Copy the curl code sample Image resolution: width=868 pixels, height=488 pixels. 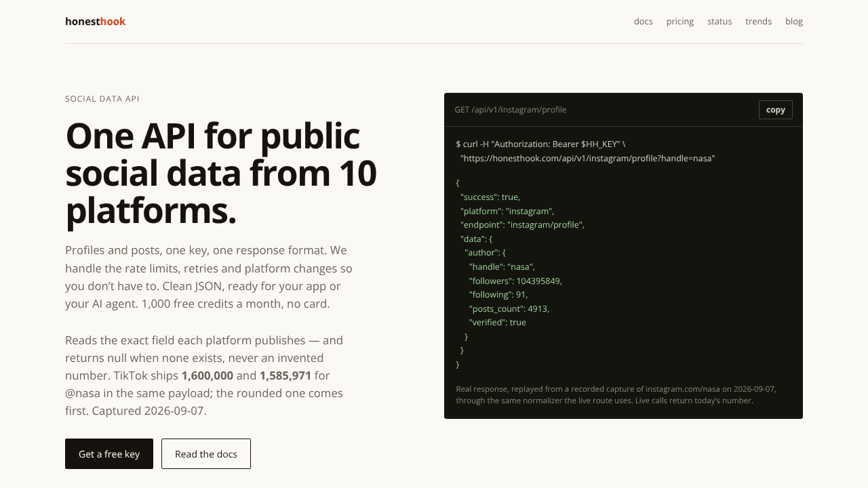(776, 110)
